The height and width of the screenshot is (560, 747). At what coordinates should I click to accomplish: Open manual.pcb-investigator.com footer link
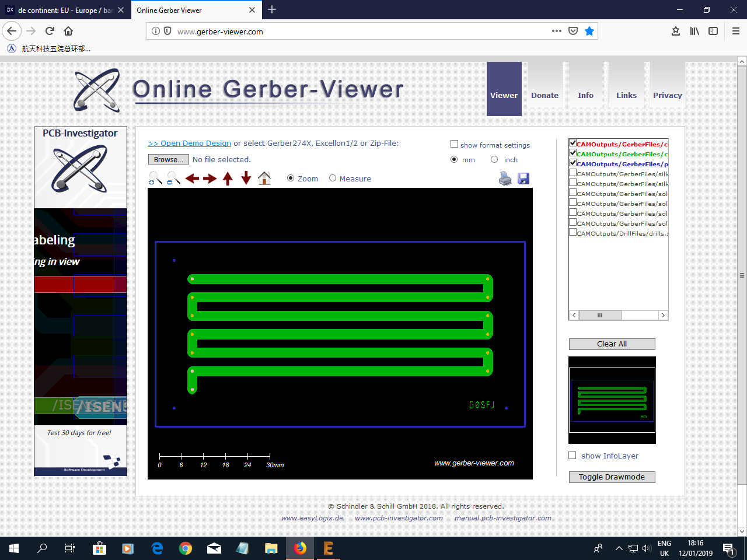pos(503,518)
